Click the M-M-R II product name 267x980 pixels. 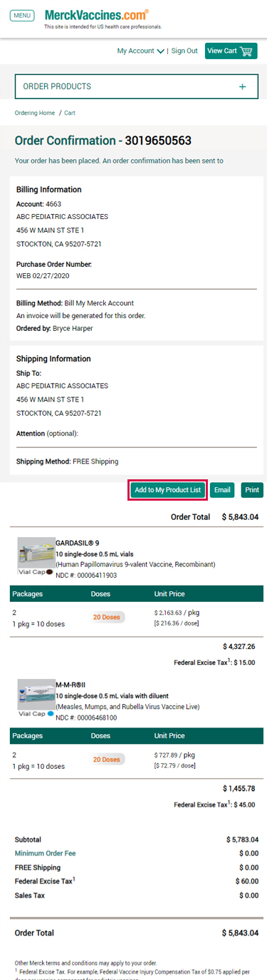point(70,684)
